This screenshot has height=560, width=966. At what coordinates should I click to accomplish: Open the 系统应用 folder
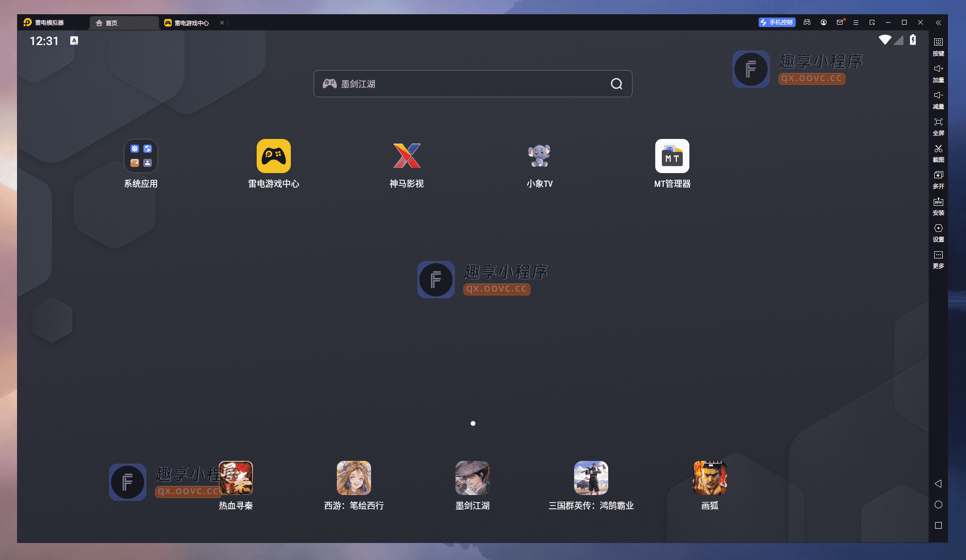tap(141, 156)
